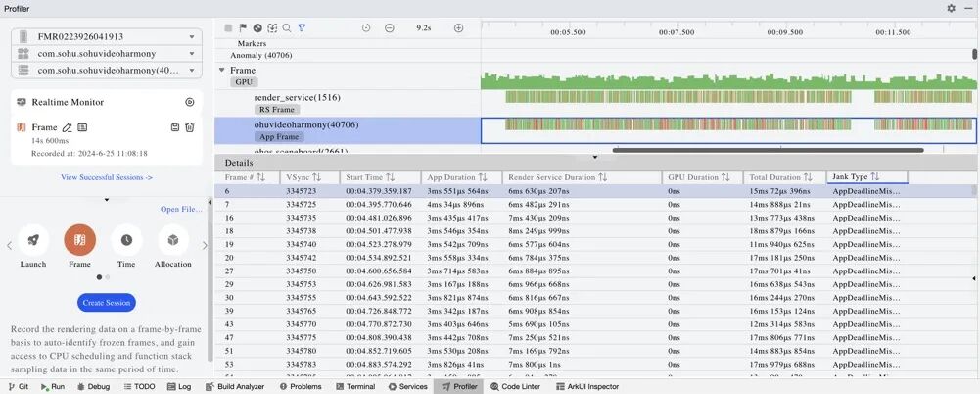Sort by App Duration column

click(482, 177)
